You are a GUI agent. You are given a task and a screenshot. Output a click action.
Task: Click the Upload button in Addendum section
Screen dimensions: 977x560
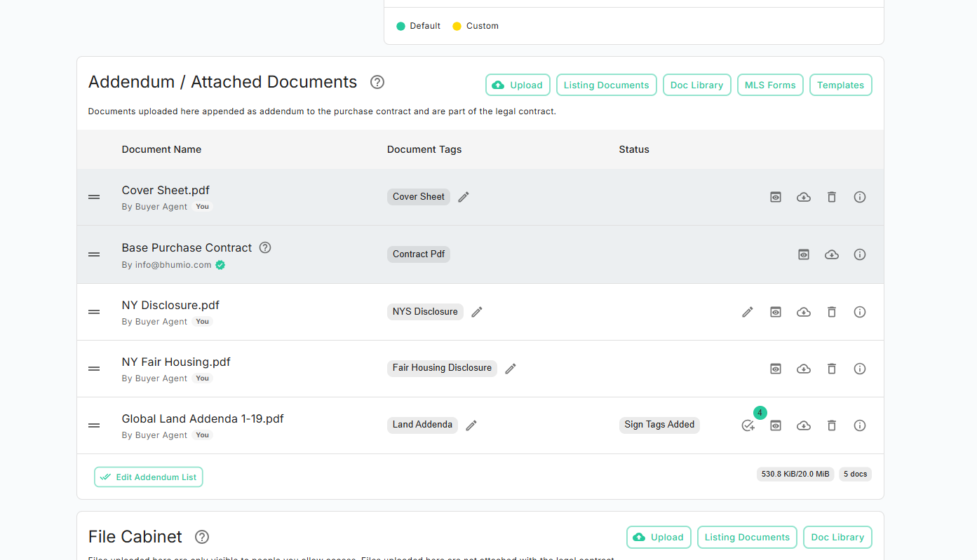[518, 84]
